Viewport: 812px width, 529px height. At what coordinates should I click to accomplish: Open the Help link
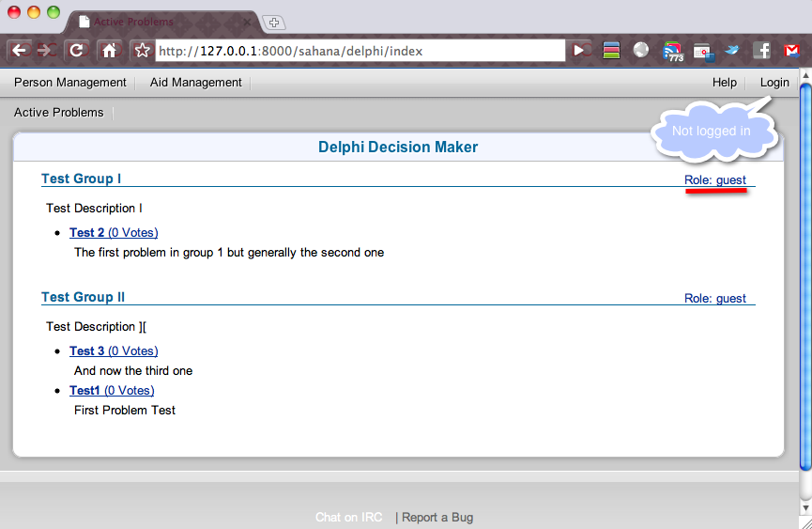pyautogui.click(x=725, y=83)
